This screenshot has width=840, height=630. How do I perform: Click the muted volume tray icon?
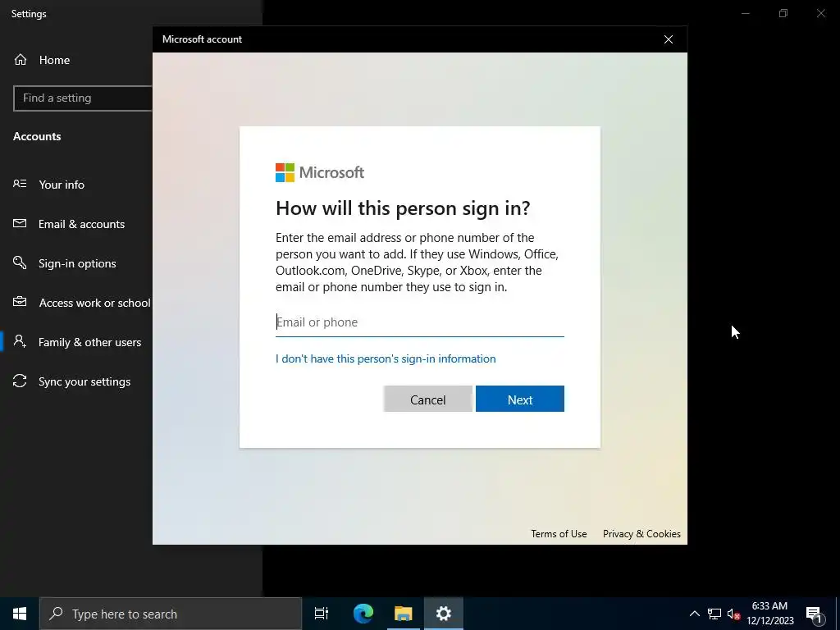pos(733,614)
